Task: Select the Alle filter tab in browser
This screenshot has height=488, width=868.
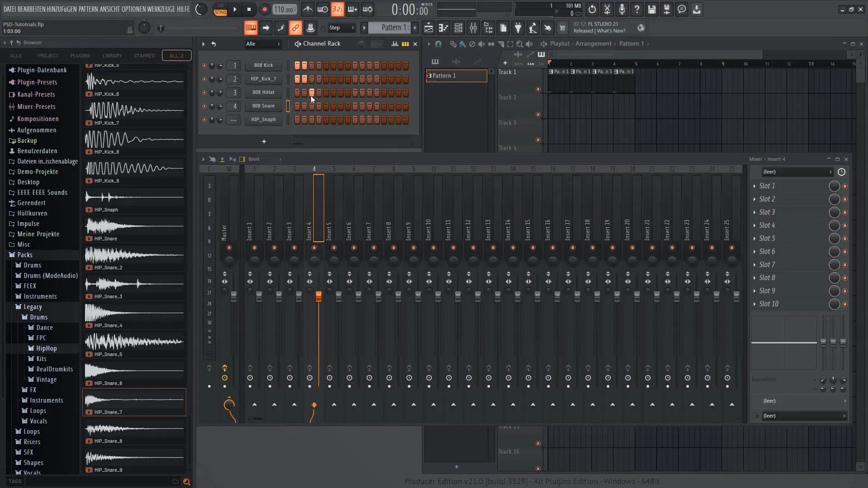Action: coord(16,55)
